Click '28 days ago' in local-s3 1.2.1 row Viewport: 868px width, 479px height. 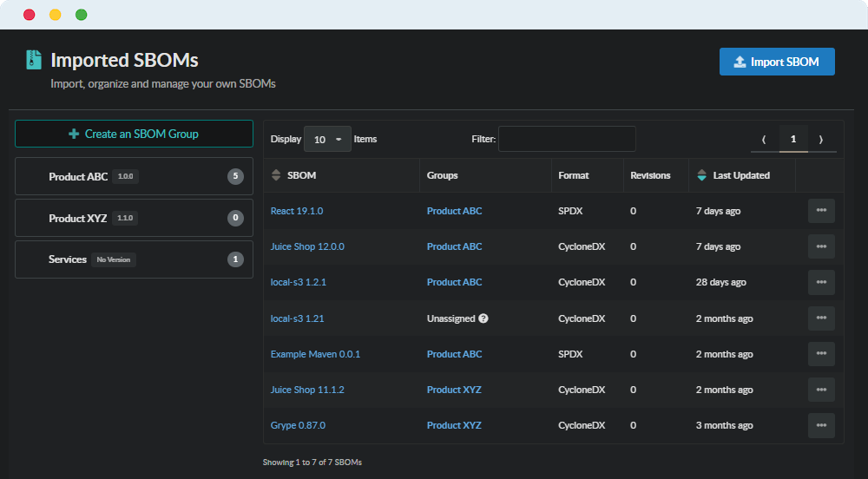click(x=720, y=282)
